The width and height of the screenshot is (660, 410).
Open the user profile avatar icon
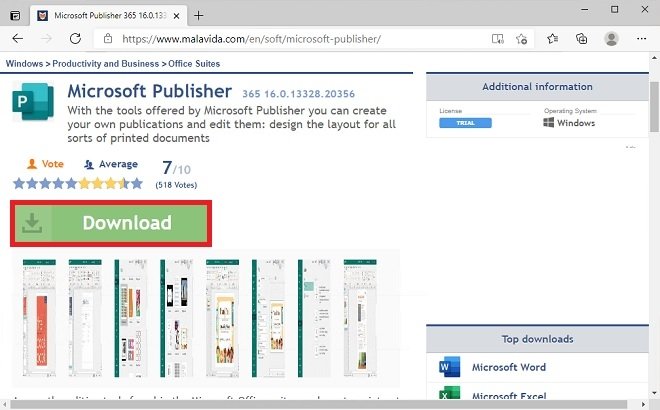(611, 39)
